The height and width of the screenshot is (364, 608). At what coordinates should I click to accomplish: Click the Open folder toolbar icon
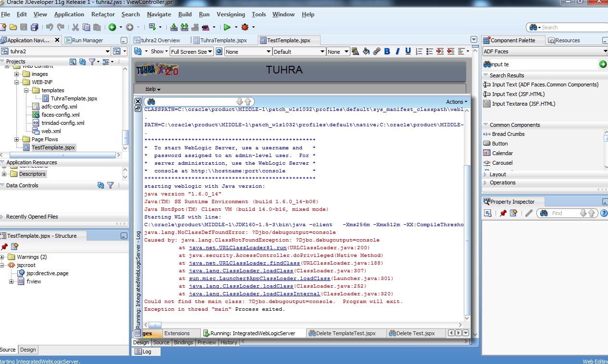click(x=13, y=27)
